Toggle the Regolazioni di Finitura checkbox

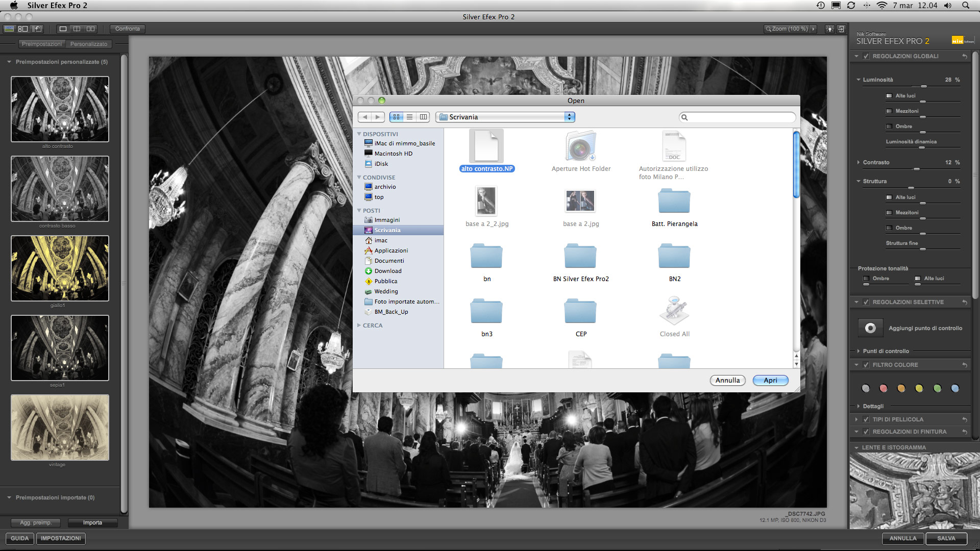(866, 432)
